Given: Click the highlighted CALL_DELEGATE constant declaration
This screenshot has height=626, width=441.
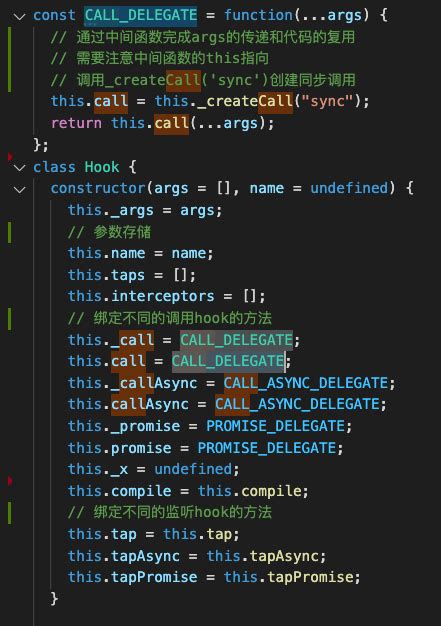Looking at the screenshot, I should point(141,16).
